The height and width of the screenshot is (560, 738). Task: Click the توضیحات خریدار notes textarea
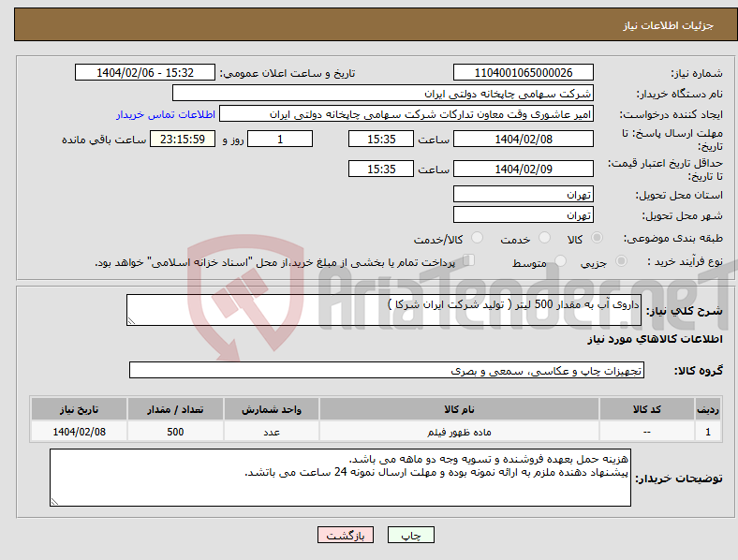(x=340, y=478)
